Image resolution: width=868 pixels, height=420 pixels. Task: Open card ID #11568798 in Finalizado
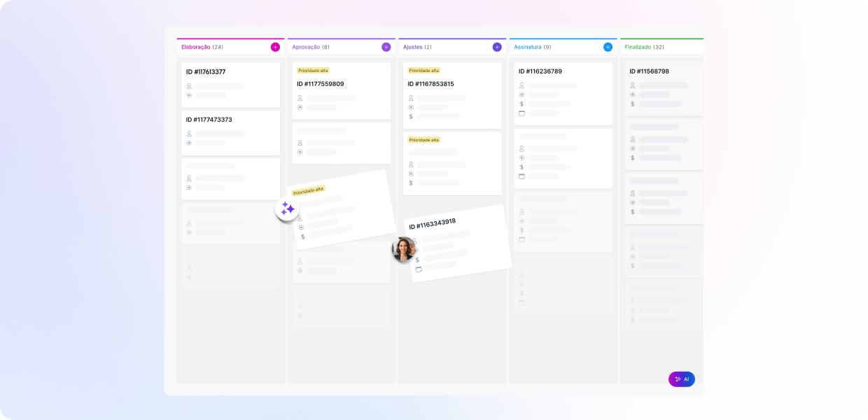tap(649, 71)
